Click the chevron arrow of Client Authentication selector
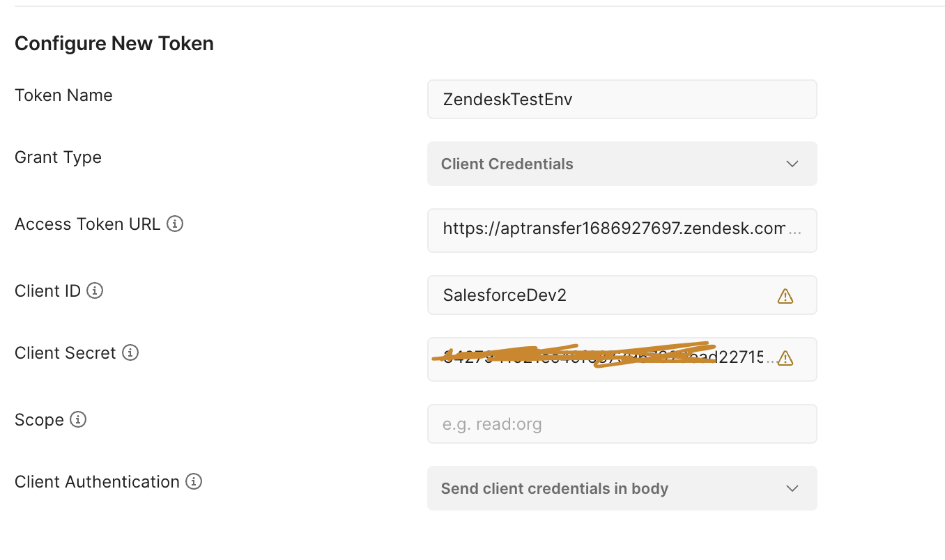The width and height of the screenshot is (945, 560). point(792,489)
